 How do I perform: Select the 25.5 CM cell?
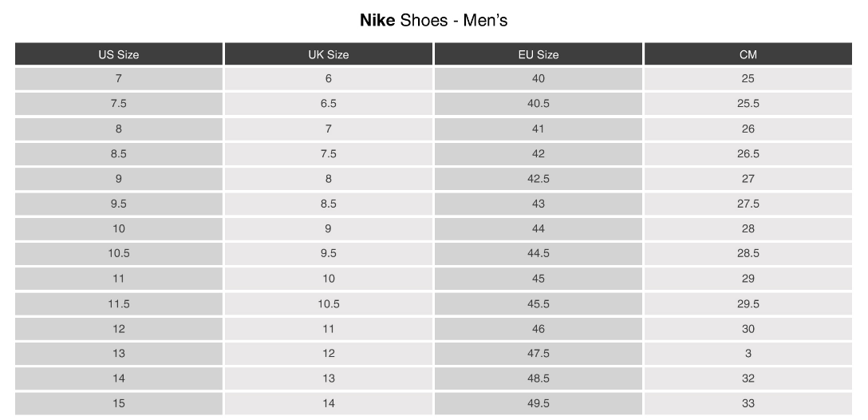(748, 104)
